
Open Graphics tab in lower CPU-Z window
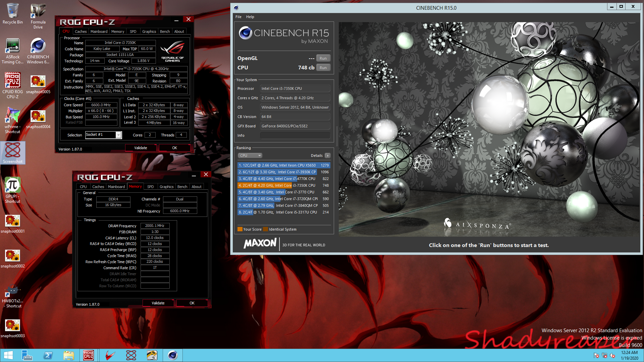point(167,187)
